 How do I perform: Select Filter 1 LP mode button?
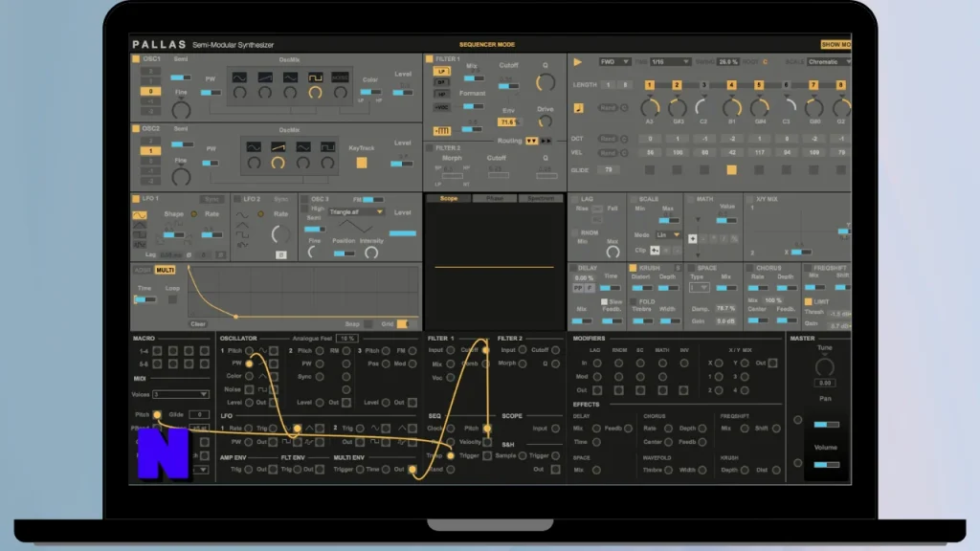(441, 71)
